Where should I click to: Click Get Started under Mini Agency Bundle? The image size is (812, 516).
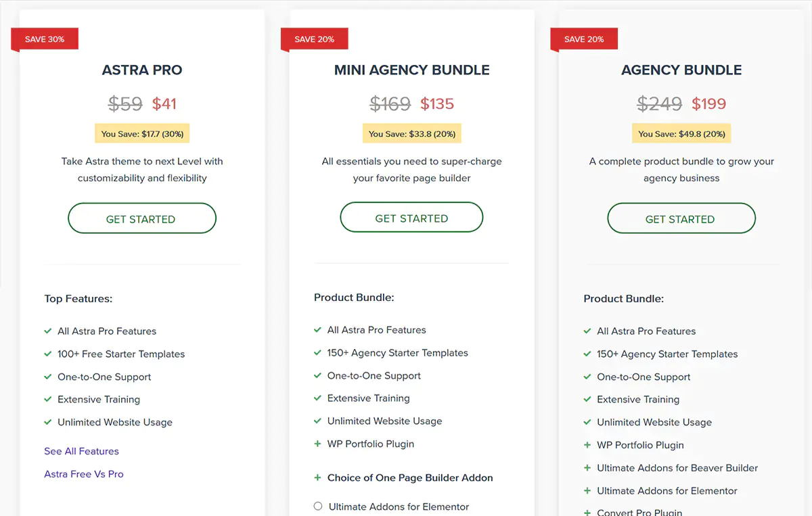pos(411,218)
